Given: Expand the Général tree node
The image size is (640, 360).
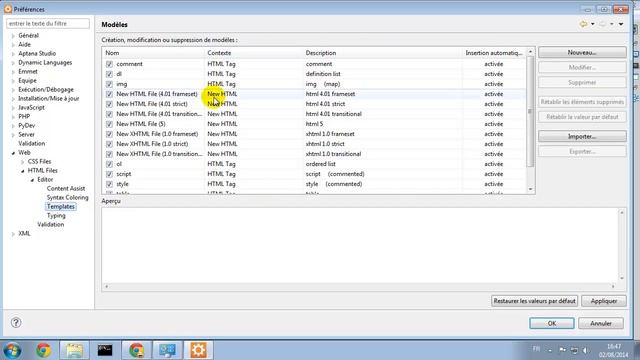Looking at the screenshot, I should [13, 36].
